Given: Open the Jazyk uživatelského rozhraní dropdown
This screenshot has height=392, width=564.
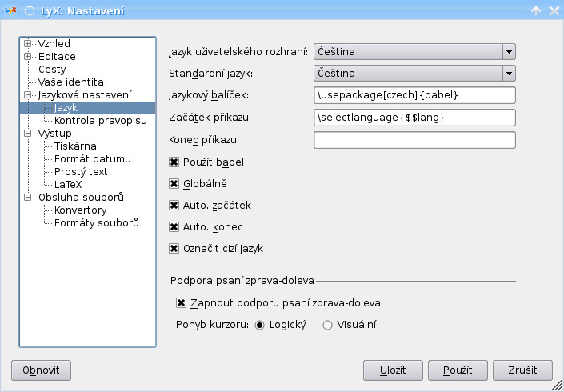Looking at the screenshot, I should (414, 52).
